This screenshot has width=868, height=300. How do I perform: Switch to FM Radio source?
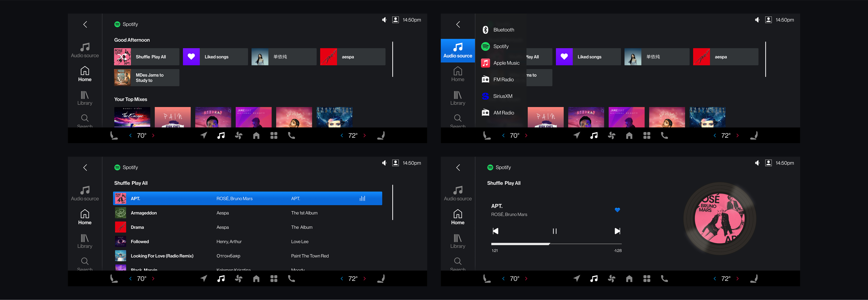click(x=503, y=80)
